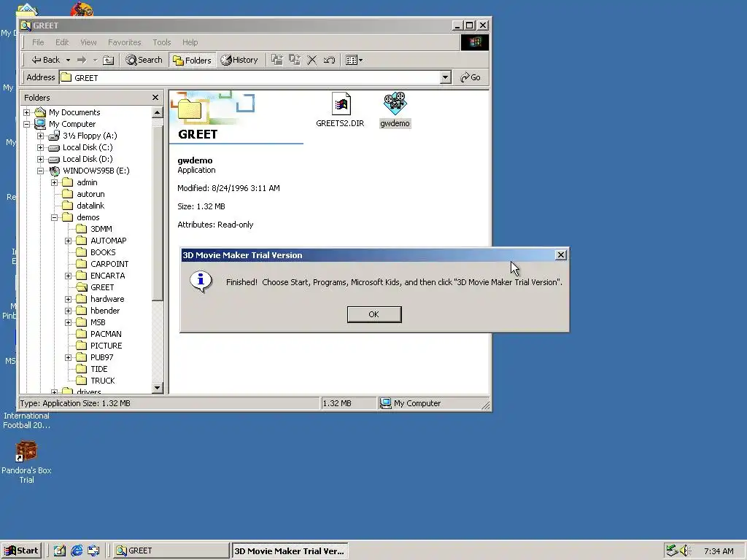
Task: Open the Views dropdown icon
Action: click(x=354, y=60)
